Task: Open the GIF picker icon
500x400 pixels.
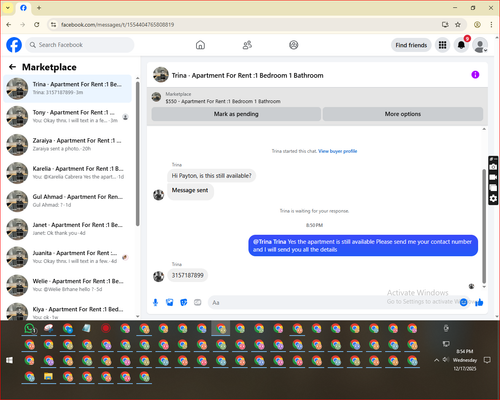Action: point(198,302)
